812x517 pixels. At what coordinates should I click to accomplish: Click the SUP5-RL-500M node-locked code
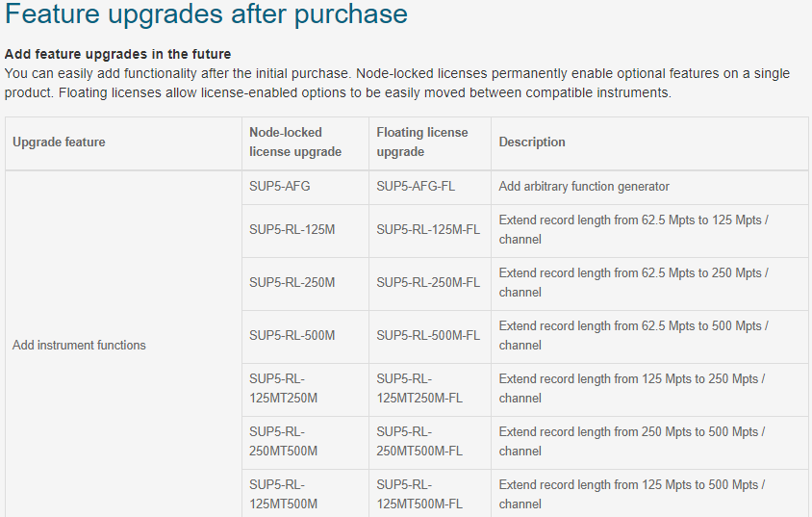coord(292,335)
